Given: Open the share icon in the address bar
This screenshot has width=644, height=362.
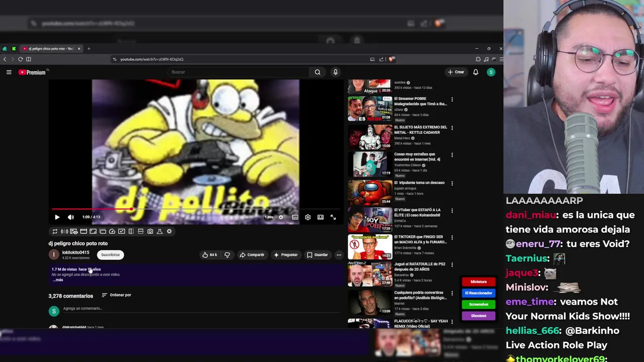Looking at the screenshot, I should point(381,59).
